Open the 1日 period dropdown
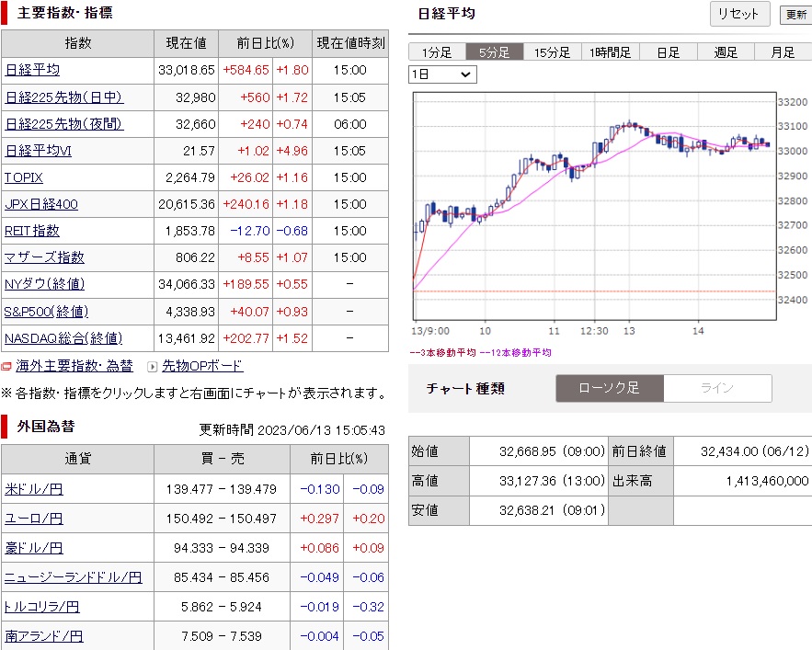Image resolution: width=812 pixels, height=650 pixels. point(442,74)
